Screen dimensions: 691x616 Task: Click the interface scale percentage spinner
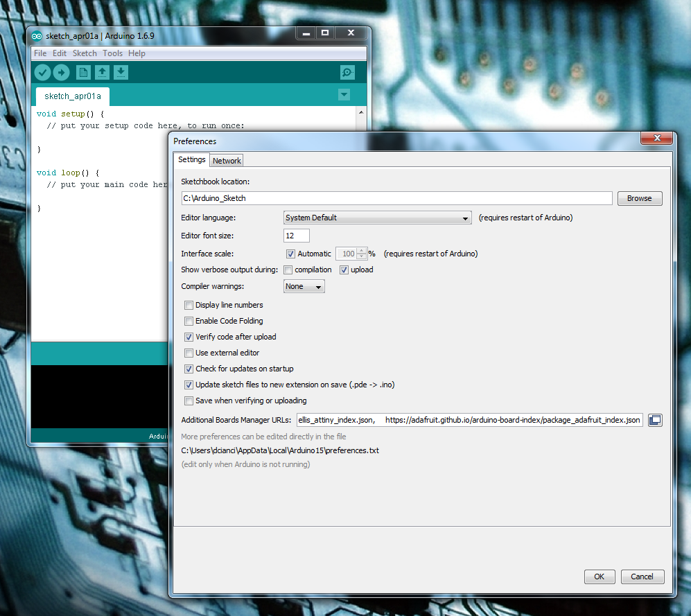351,254
